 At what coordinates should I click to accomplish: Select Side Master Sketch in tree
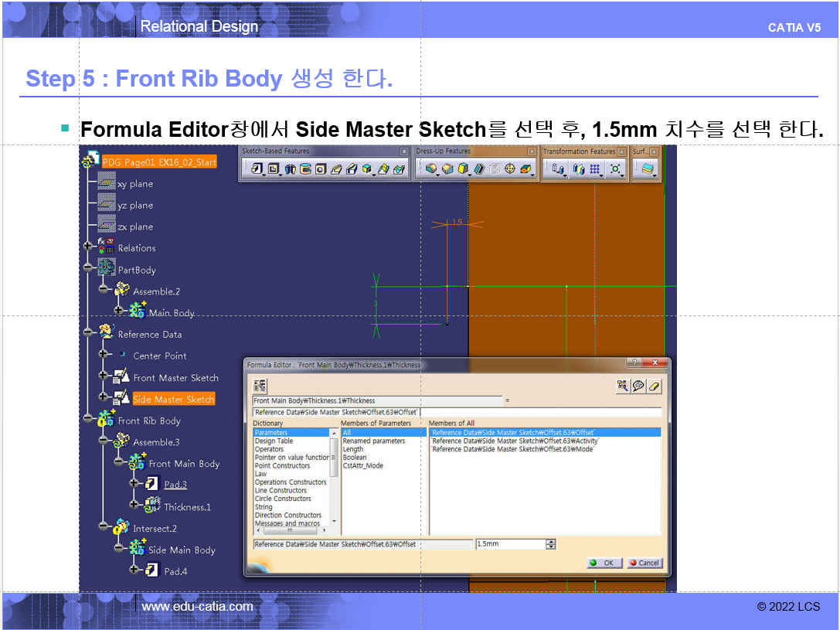point(173,399)
